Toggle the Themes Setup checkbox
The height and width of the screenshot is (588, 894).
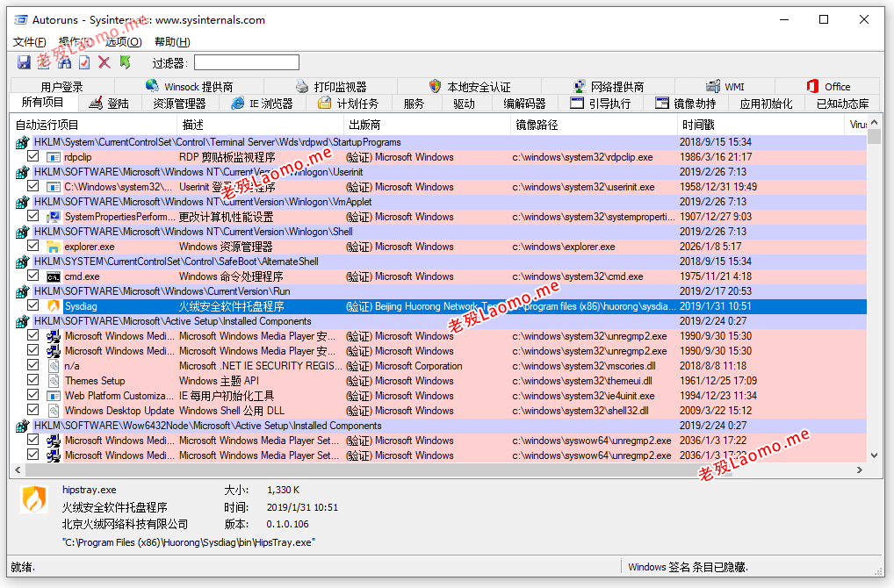tap(33, 379)
